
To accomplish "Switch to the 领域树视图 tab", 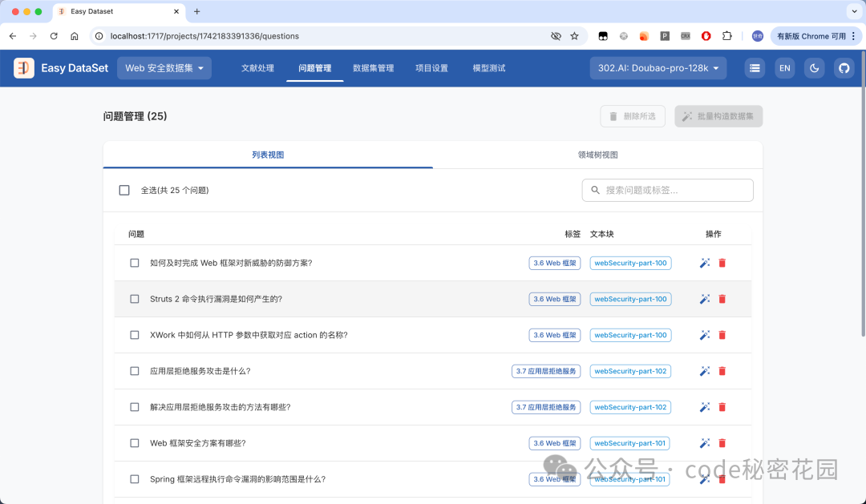I will coord(597,155).
